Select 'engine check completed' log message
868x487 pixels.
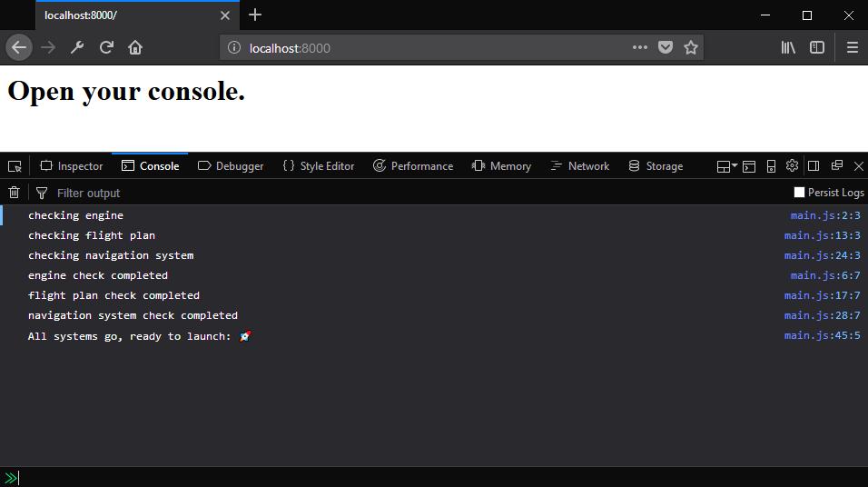98,275
